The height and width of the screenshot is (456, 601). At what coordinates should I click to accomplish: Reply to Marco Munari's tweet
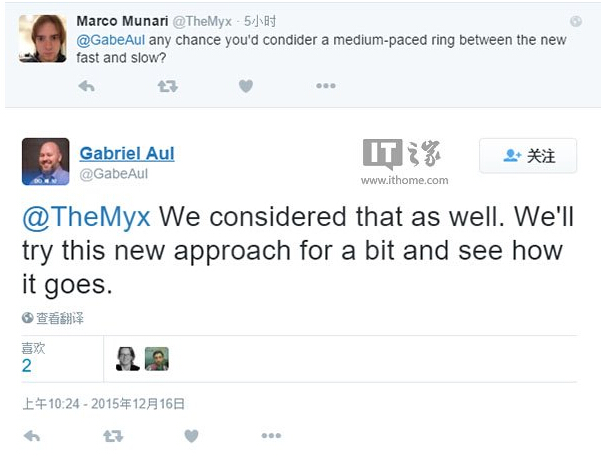pos(86,87)
